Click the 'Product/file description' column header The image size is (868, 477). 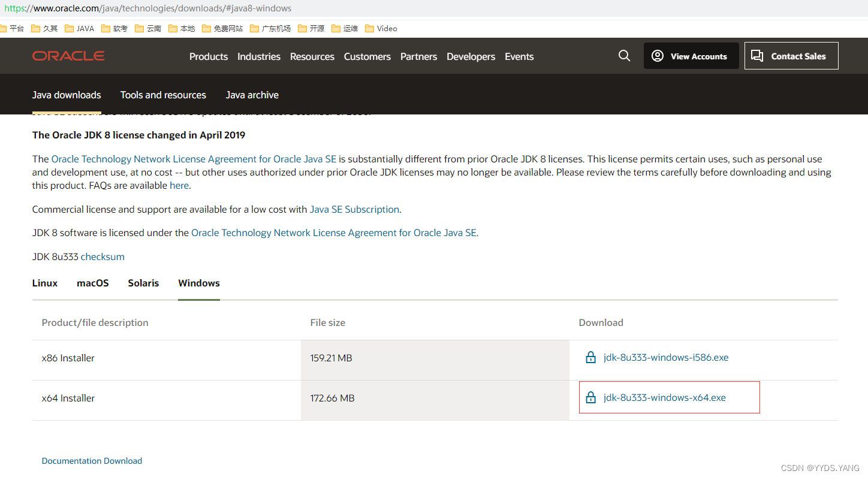click(95, 322)
